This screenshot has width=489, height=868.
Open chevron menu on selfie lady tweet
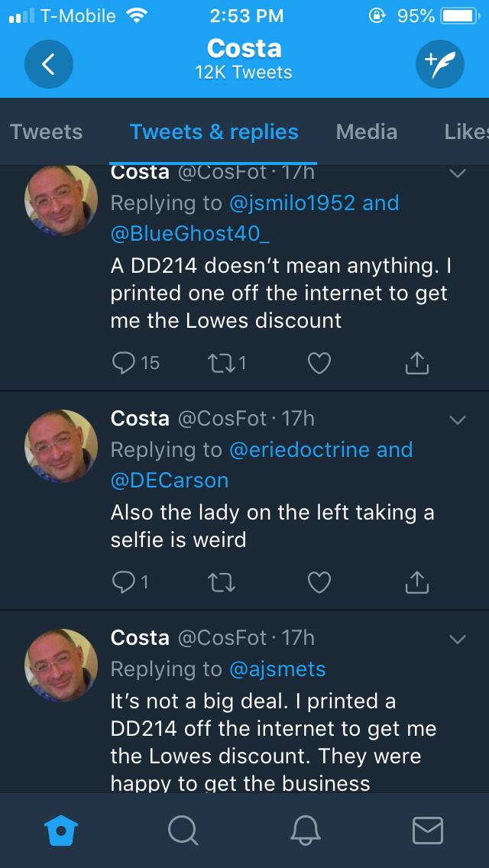(457, 419)
